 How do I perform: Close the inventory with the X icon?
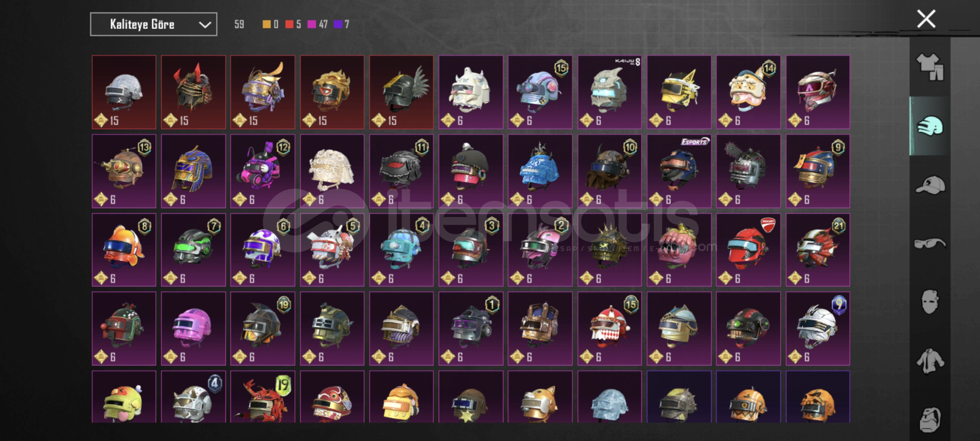point(926,19)
